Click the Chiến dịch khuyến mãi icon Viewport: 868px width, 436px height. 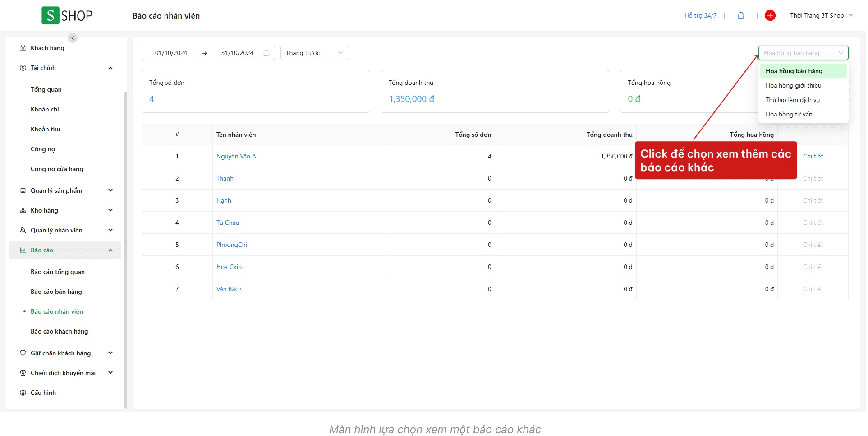pyautogui.click(x=23, y=373)
